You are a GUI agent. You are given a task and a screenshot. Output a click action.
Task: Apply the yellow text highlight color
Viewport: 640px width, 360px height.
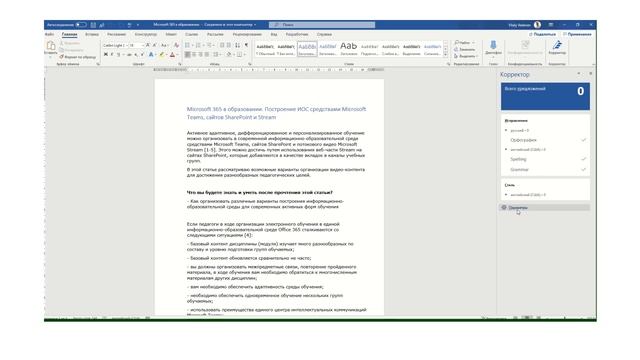click(162, 54)
